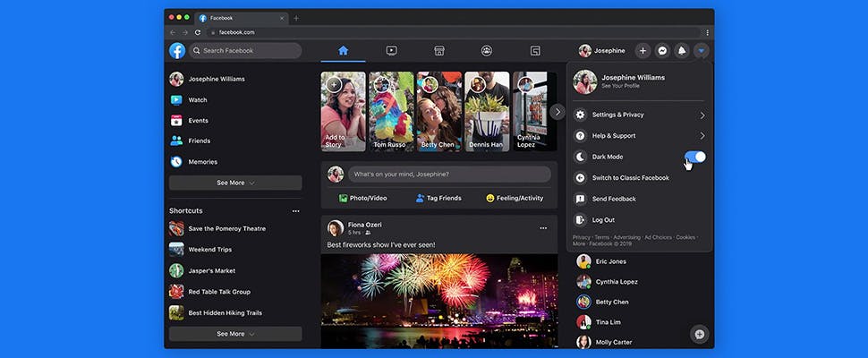Click the facebook.com address bar
868x358 pixels.
click(x=455, y=32)
